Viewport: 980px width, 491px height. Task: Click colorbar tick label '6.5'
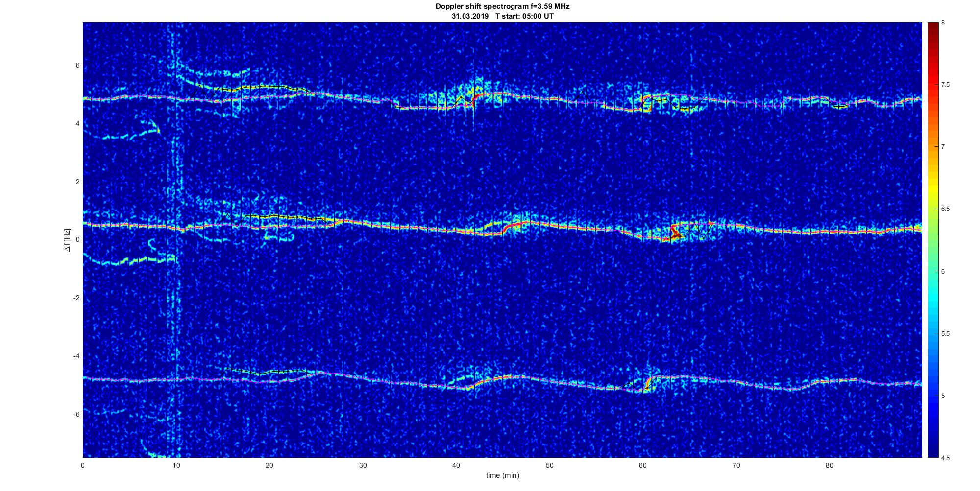[946, 209]
